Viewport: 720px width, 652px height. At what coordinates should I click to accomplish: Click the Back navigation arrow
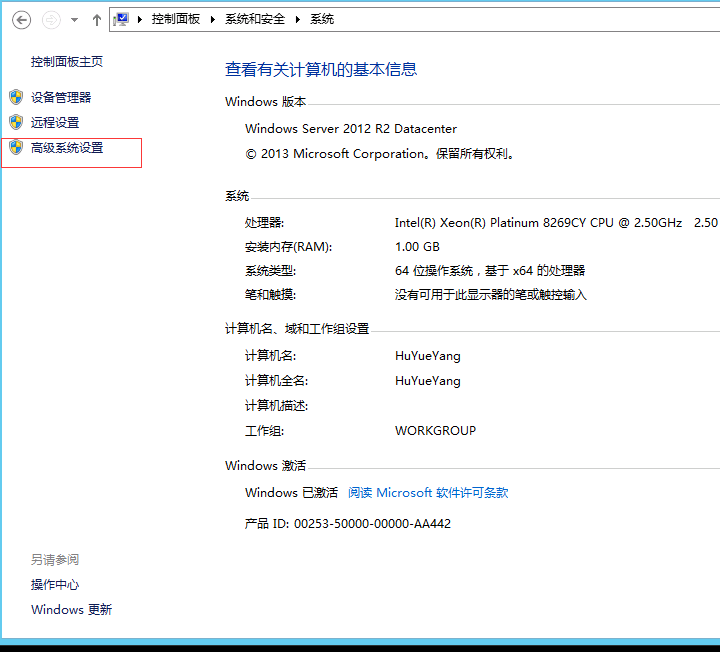click(x=22, y=20)
